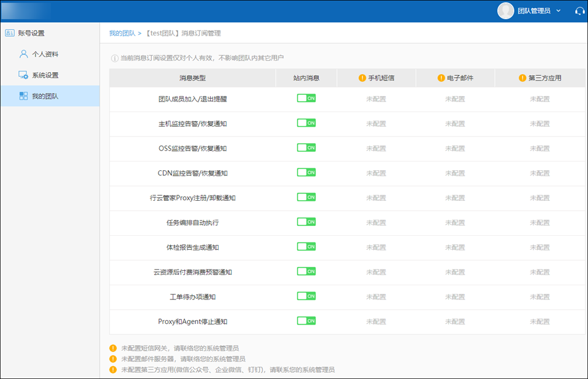Screen dimensions: 588x379
Task: Click the 账号设置 sidebar heading
Action: pyautogui.click(x=31, y=33)
